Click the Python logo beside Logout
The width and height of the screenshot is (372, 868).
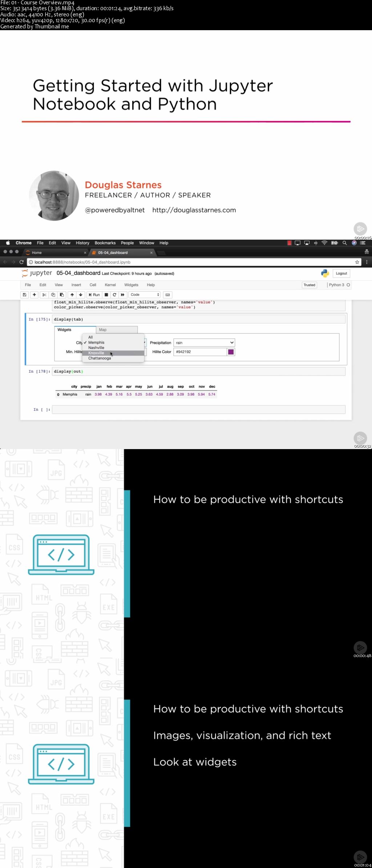[x=325, y=273]
